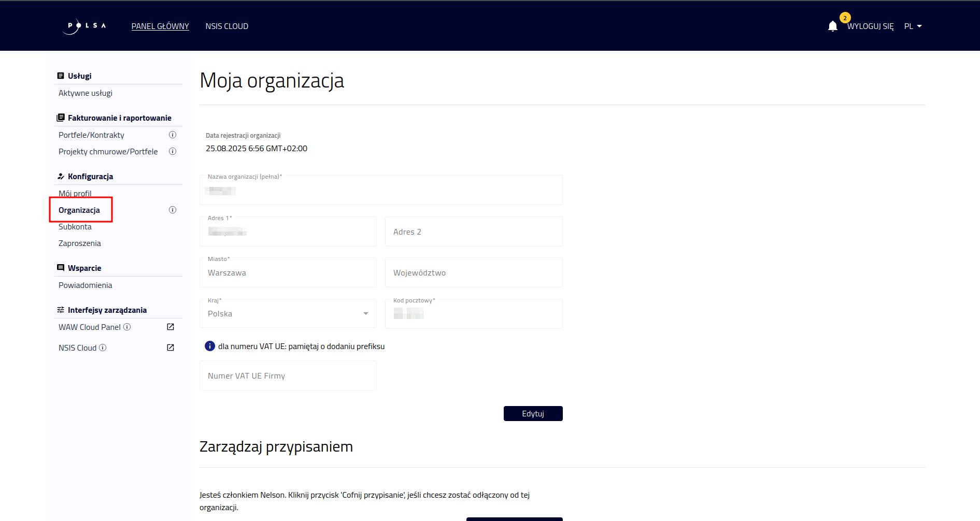Click the Edytuj button
This screenshot has width=980, height=521.
pyautogui.click(x=533, y=413)
